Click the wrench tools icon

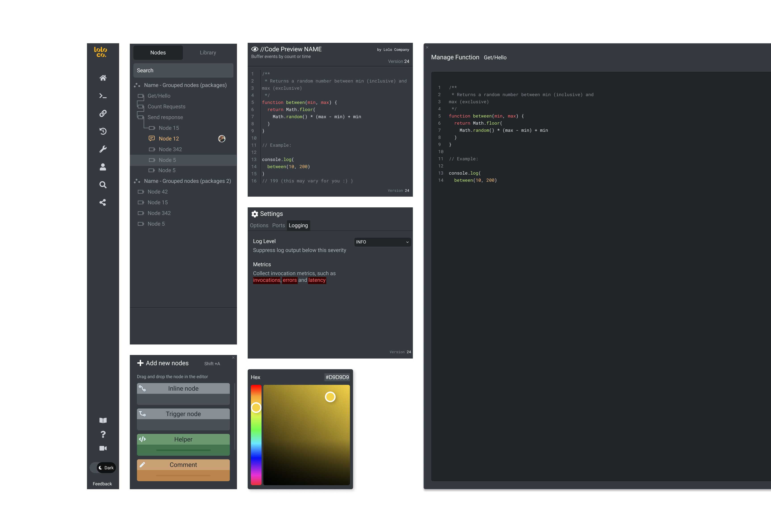point(103,149)
